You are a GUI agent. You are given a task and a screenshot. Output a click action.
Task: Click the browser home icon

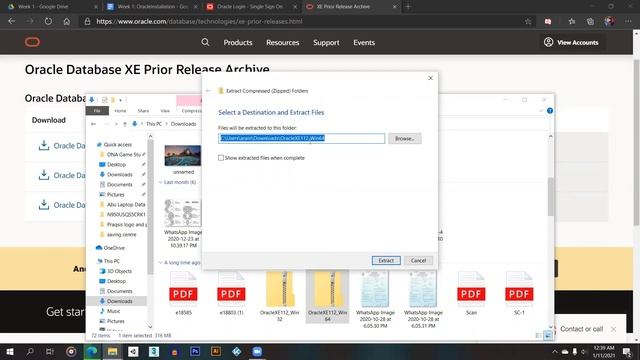67,21
